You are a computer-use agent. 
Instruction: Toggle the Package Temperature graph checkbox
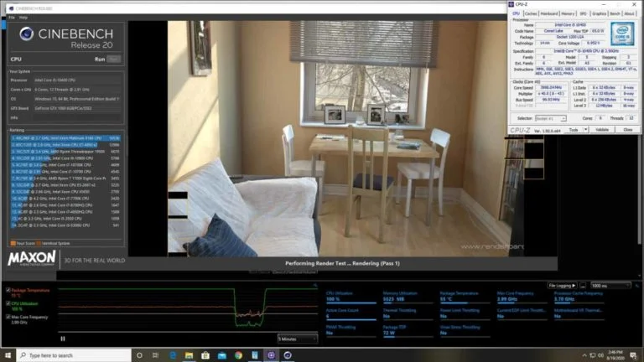[8, 290]
